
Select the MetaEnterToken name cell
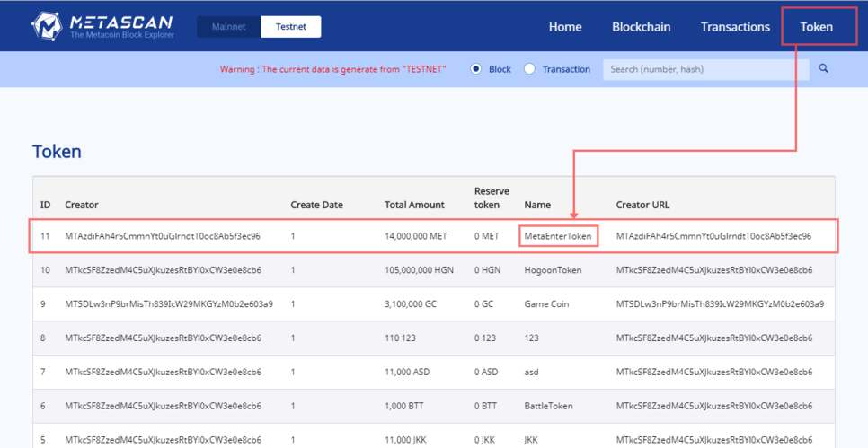[x=559, y=236]
